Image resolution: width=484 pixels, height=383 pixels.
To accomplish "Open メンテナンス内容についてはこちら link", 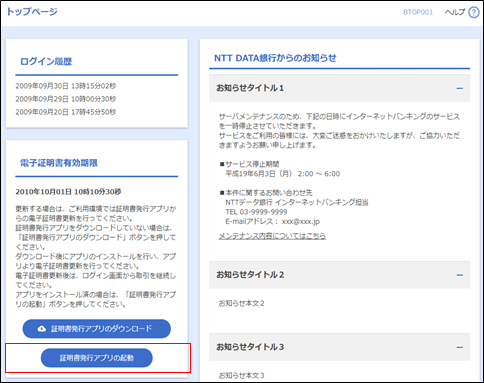I will pos(272,236).
